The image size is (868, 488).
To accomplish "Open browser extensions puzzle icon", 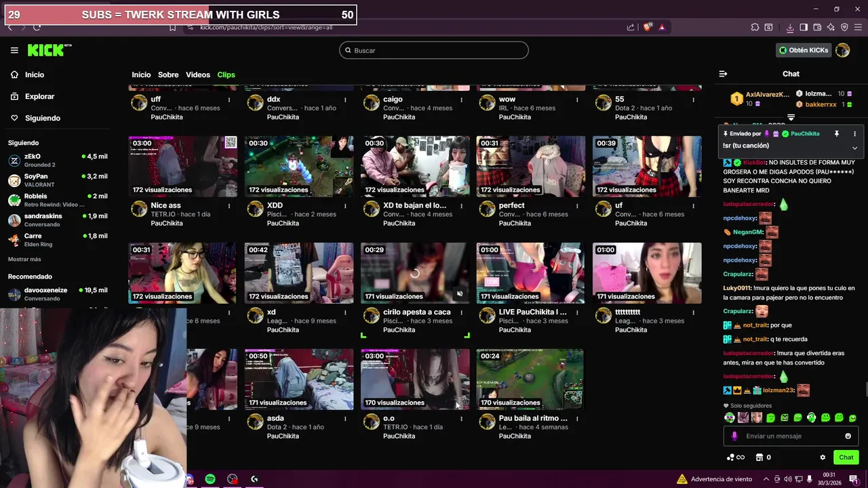I will click(755, 27).
